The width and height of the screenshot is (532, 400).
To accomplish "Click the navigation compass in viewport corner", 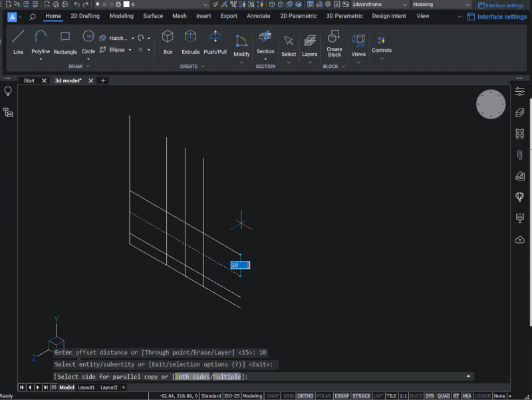I will [x=491, y=104].
